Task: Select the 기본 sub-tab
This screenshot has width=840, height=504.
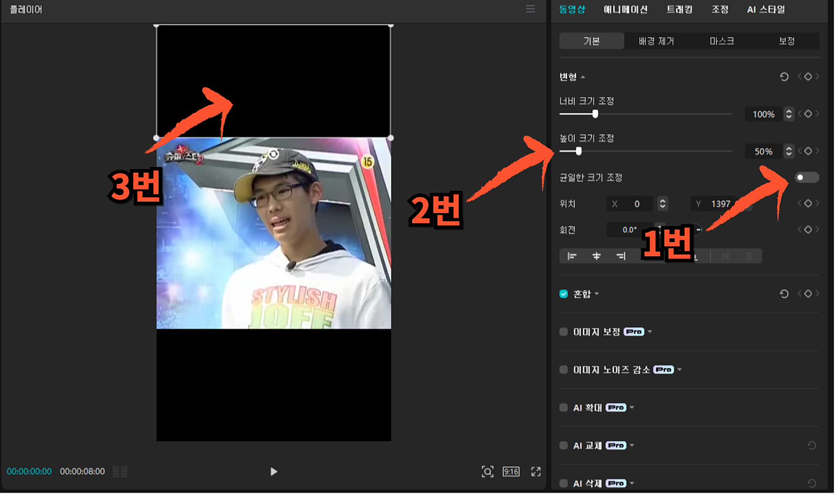Action: (x=592, y=41)
